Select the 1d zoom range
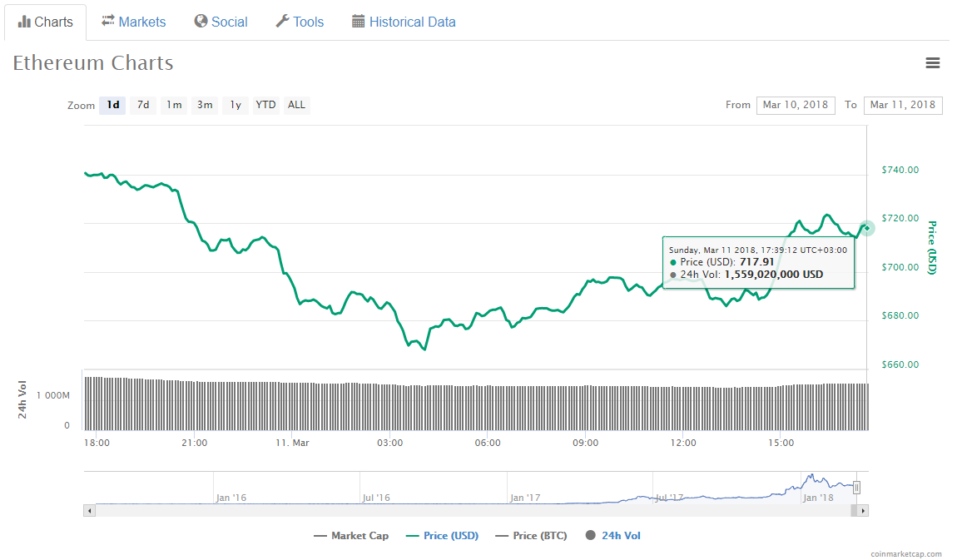 coord(113,105)
